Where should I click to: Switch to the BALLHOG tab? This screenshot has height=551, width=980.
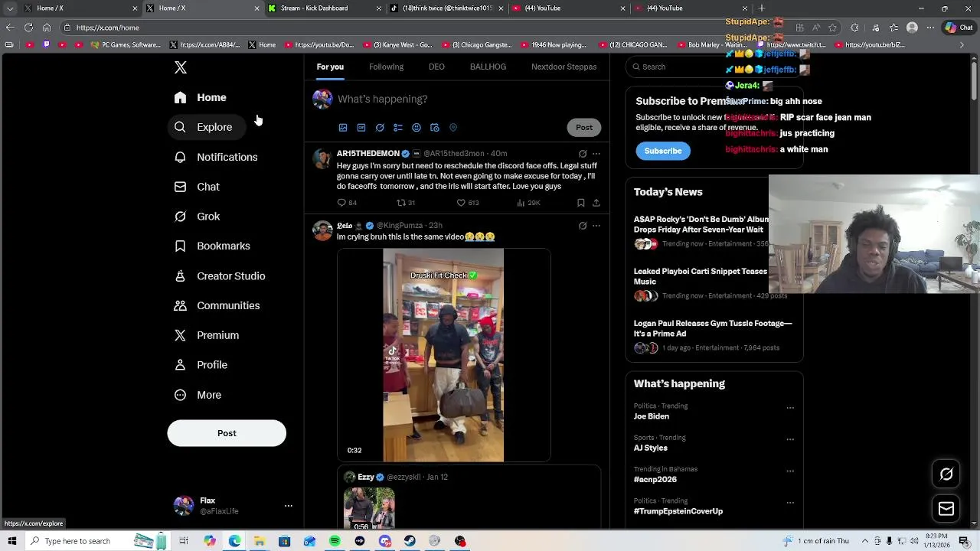tap(488, 67)
